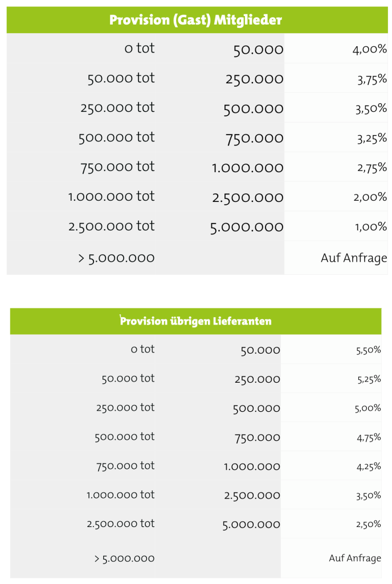Click the 2,50% percentage value

[368, 524]
